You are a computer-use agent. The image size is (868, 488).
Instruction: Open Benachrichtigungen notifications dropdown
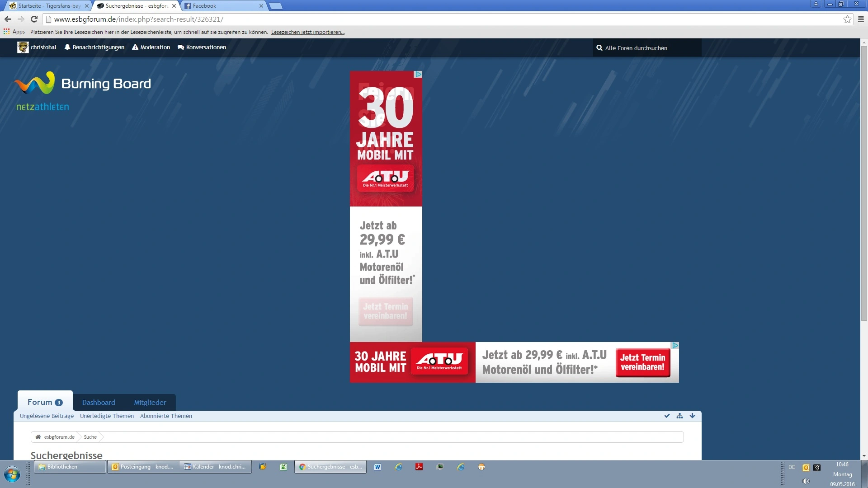pos(94,47)
